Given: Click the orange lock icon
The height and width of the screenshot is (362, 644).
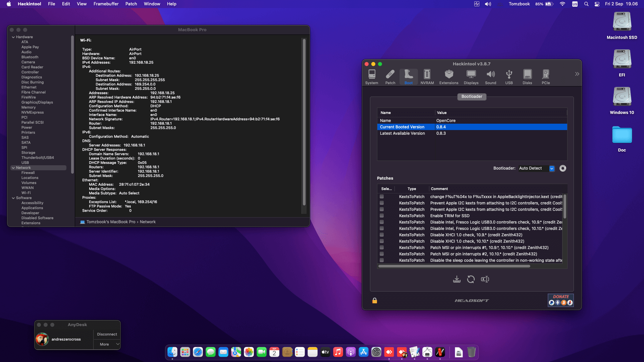Looking at the screenshot, I should pos(375,301).
